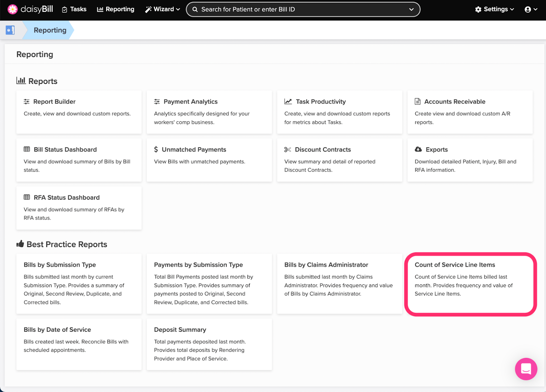Select the Reporting breadcrumb tab
Viewport: 546px width, 392px height.
50,30
